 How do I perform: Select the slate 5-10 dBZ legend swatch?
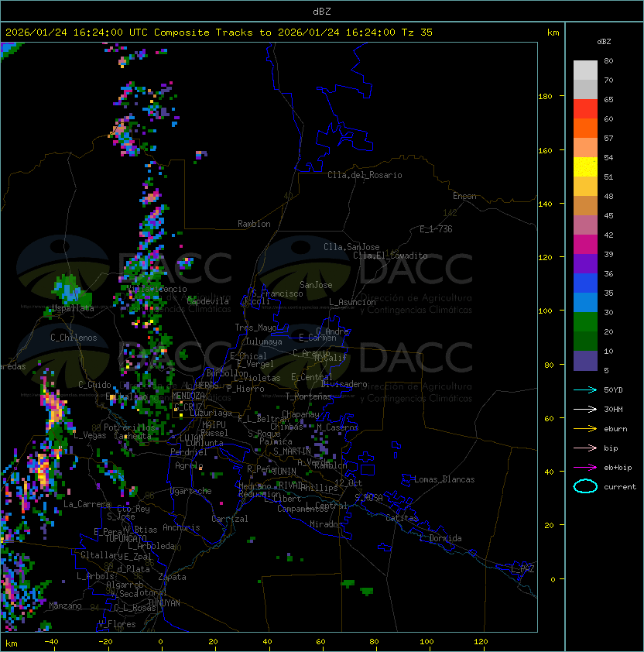tap(585, 361)
